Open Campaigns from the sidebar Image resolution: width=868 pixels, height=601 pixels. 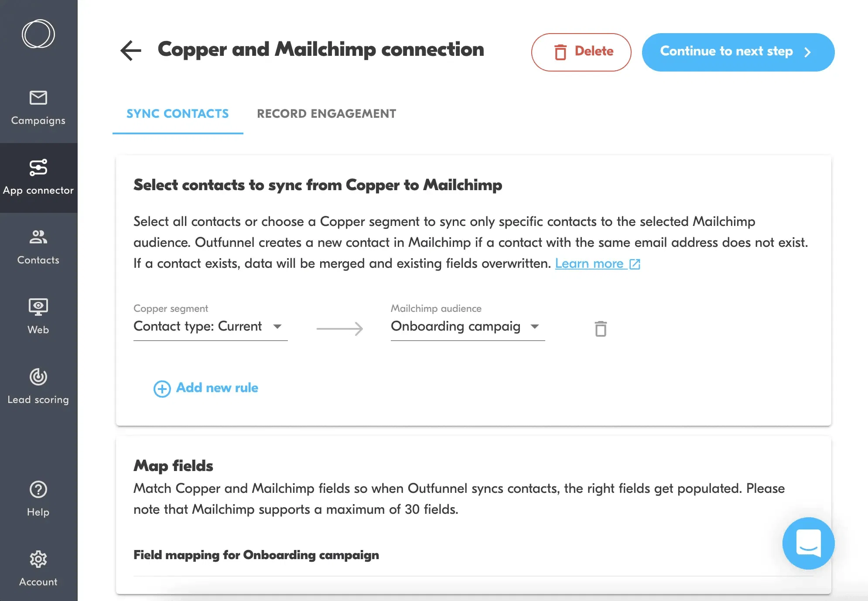tap(38, 108)
